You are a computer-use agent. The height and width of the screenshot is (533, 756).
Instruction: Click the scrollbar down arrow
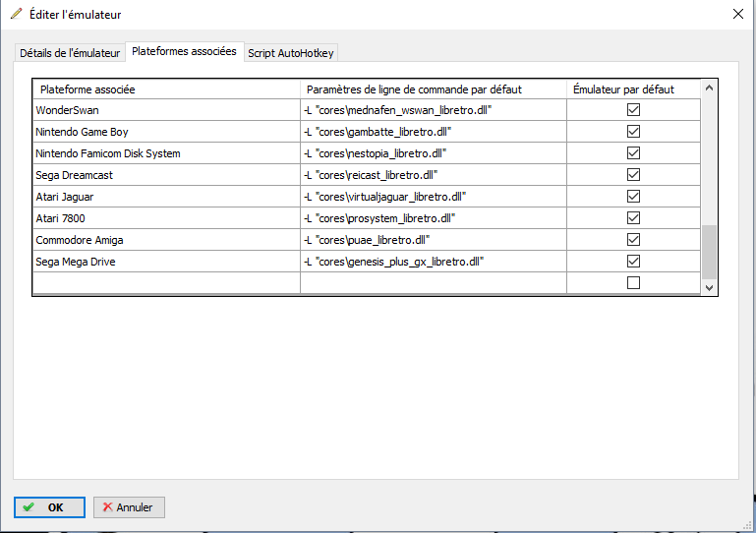click(709, 287)
